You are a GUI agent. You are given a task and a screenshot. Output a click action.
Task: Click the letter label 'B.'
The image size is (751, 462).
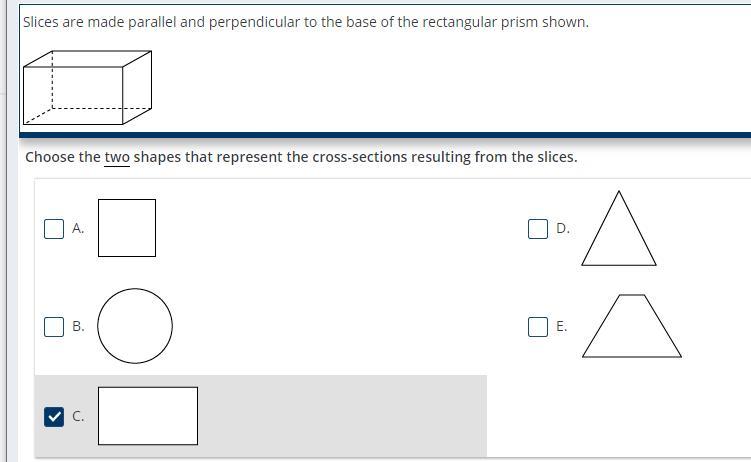78,327
